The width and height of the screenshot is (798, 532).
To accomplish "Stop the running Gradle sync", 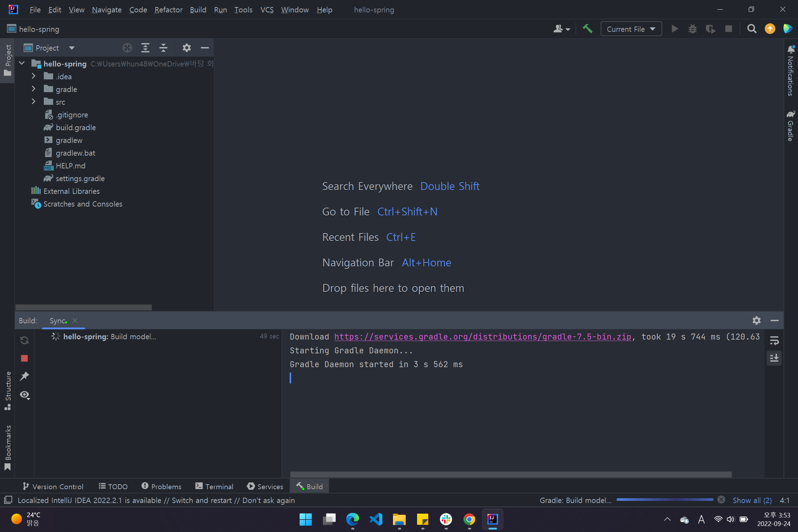I will click(x=24, y=358).
